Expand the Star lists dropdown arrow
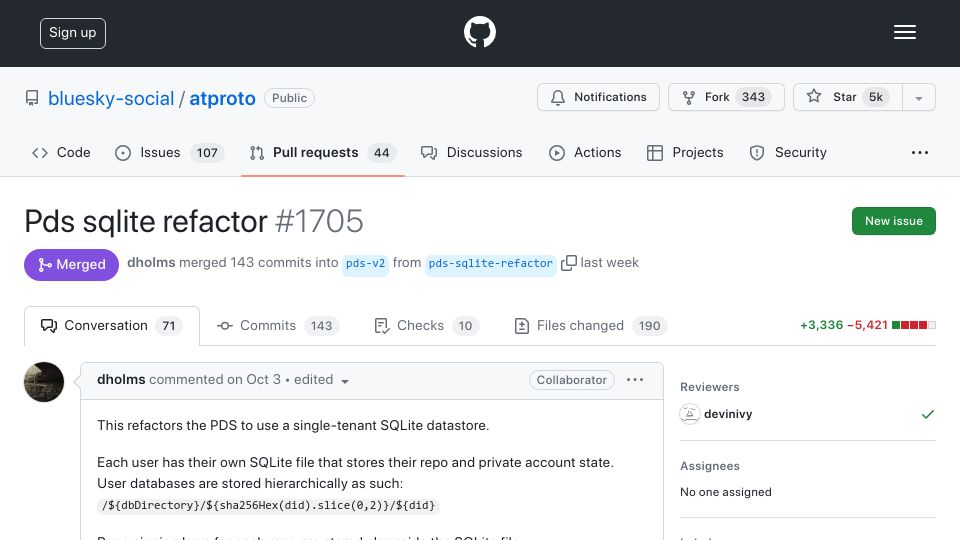Screen dimensions: 960x540 [919, 98]
